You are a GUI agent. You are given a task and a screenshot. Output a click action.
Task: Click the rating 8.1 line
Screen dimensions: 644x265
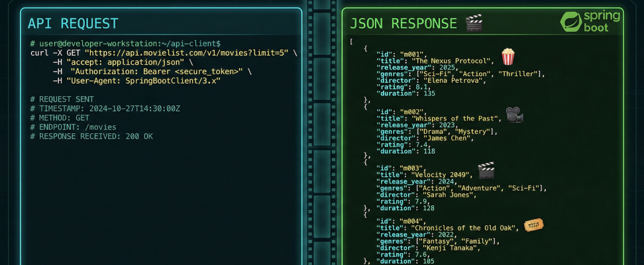coord(403,87)
